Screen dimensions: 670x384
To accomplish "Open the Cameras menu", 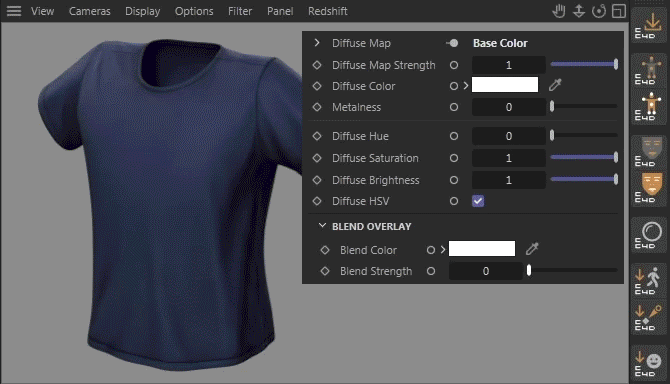I will pos(90,11).
